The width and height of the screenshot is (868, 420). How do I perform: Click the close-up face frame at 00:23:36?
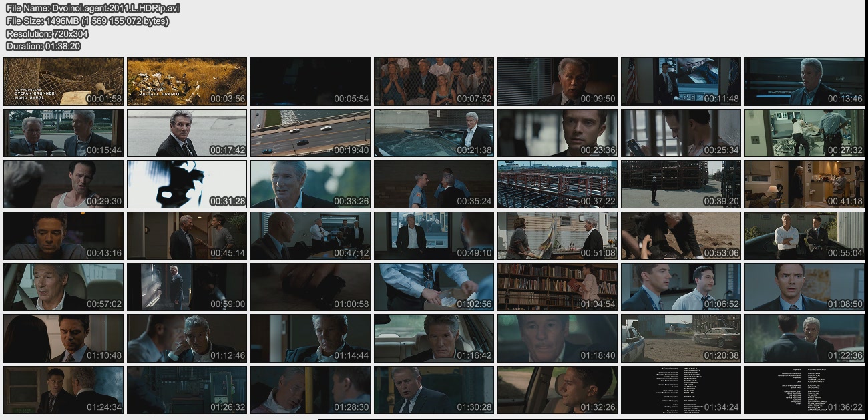tap(558, 133)
